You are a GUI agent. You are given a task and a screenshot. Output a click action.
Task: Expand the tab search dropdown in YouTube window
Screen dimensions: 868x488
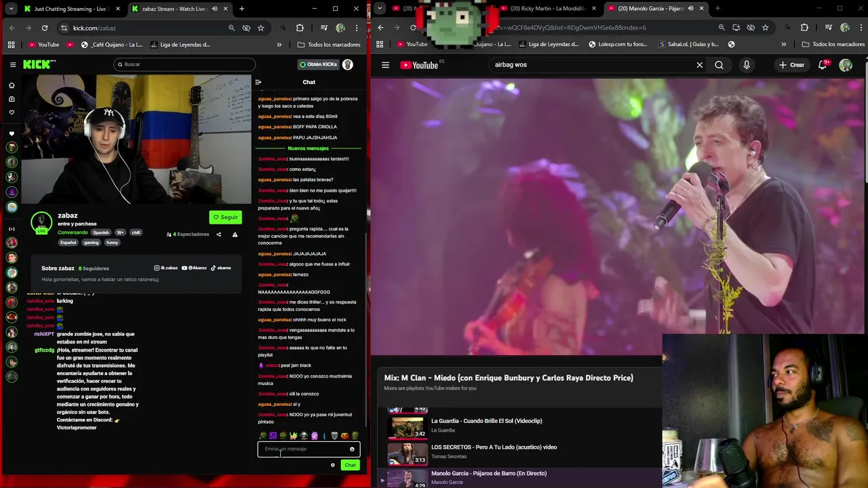(380, 9)
